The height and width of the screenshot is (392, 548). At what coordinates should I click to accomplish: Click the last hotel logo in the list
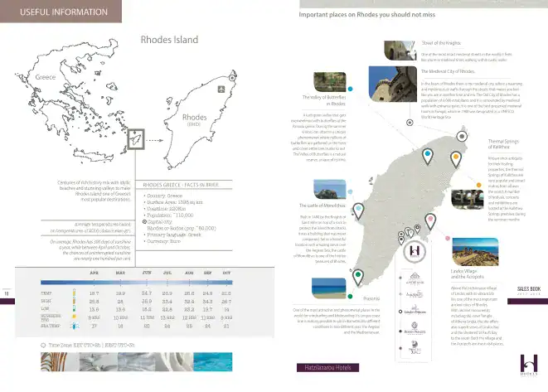pyautogui.click(x=415, y=348)
